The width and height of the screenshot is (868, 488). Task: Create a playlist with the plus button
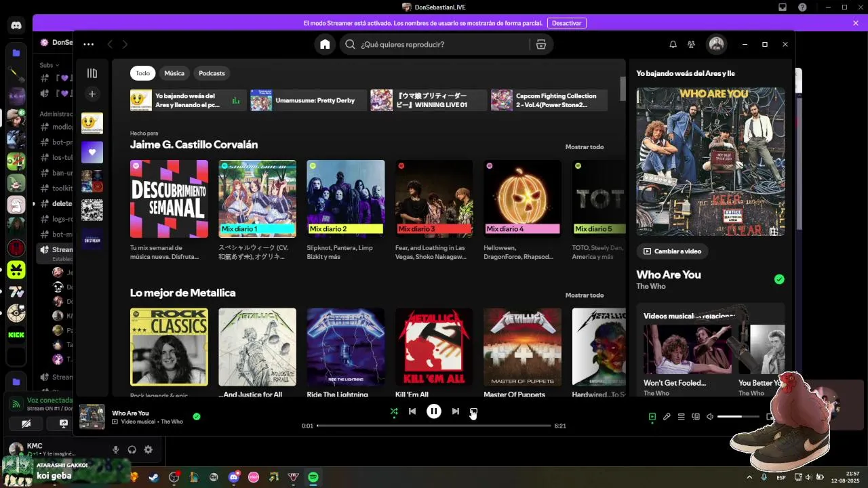(x=92, y=94)
